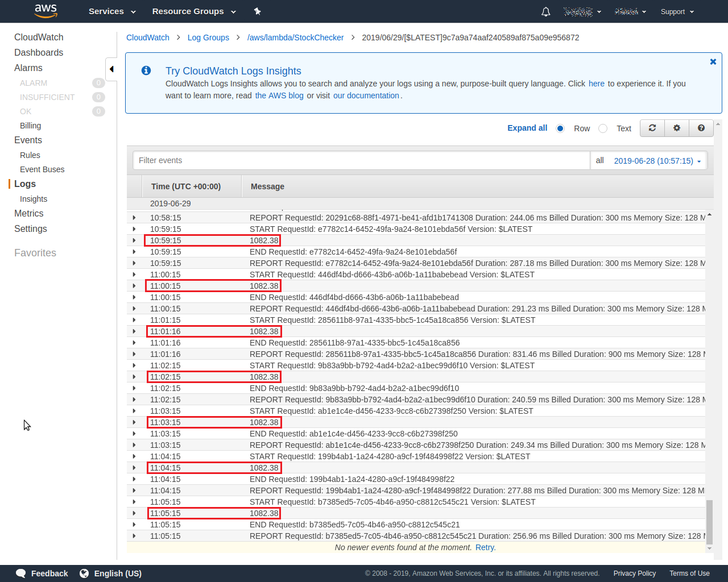Click inside the Filter events field
The width and height of the screenshot is (728, 582).
[361, 160]
